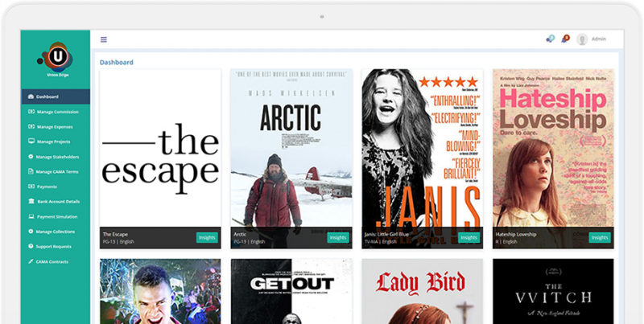
Task: Open Manage Projects from sidebar
Action: (55, 141)
